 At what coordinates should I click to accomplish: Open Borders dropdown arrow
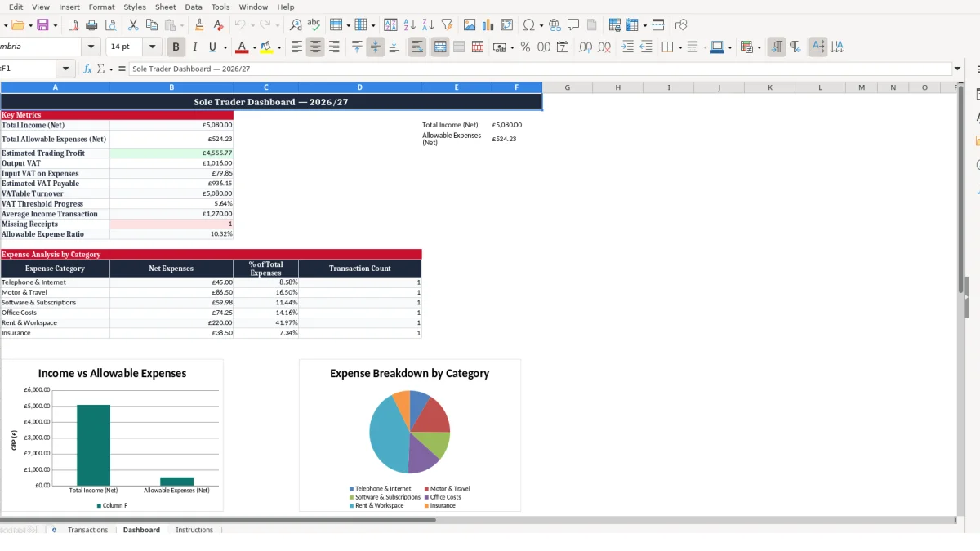[679, 47]
